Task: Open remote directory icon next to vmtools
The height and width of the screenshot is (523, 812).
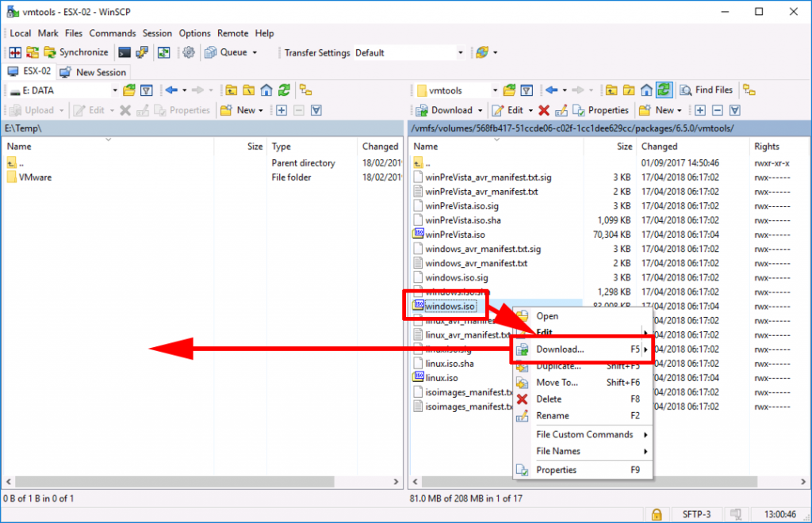Action: pyautogui.click(x=509, y=90)
